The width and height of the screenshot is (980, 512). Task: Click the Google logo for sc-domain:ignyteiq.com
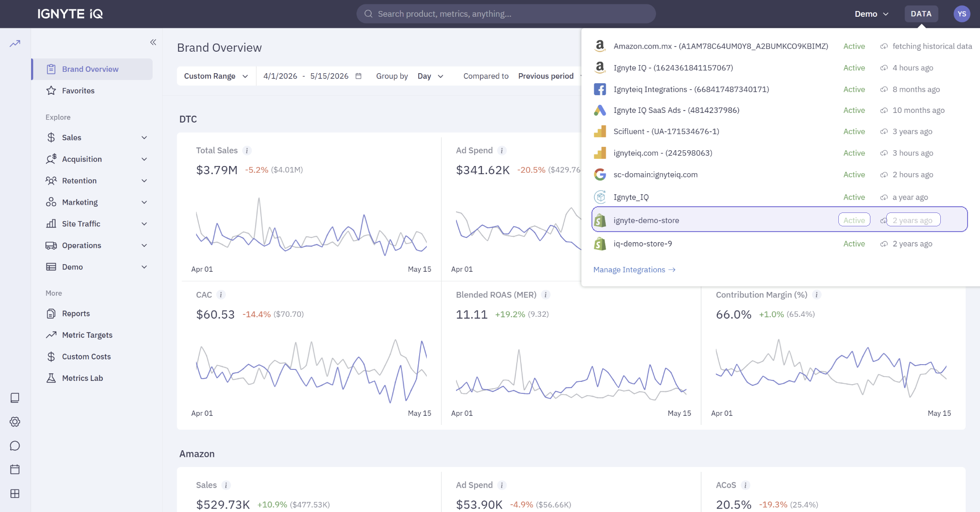(600, 174)
